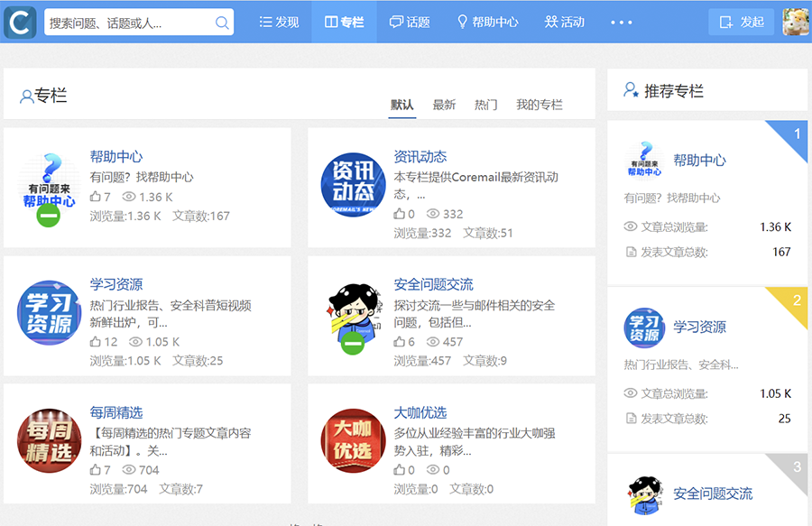Open the three-dots more menu
The width and height of the screenshot is (812, 526).
click(622, 23)
